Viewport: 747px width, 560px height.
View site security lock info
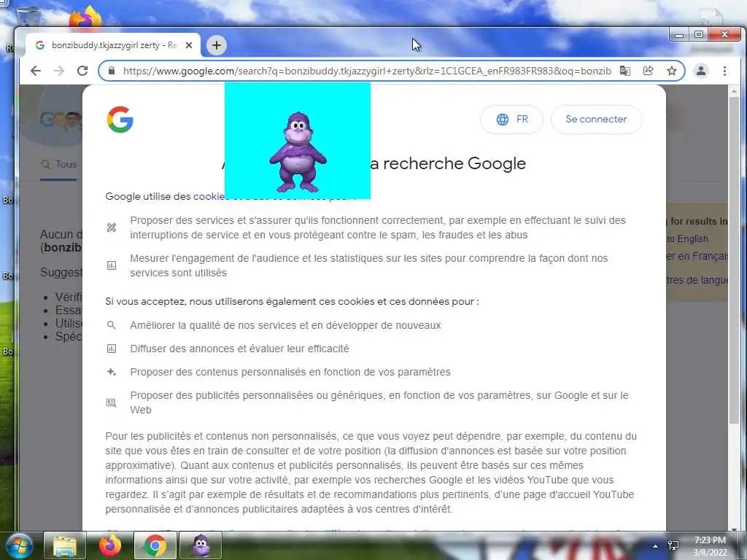click(x=112, y=71)
